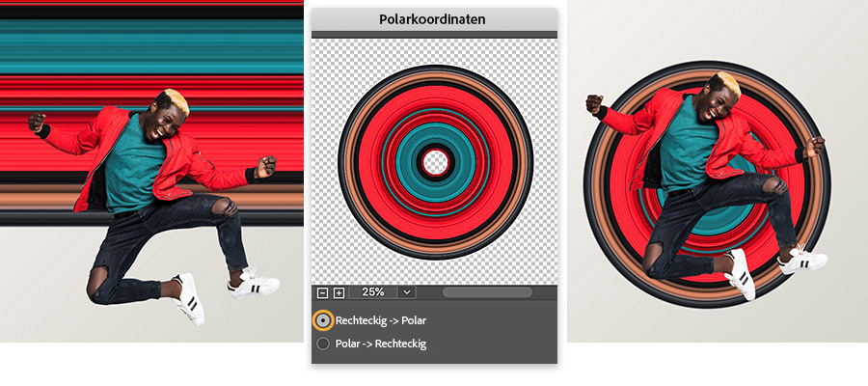Click the striped-background dancer image
The width and height of the screenshot is (868, 386).
click(x=151, y=171)
